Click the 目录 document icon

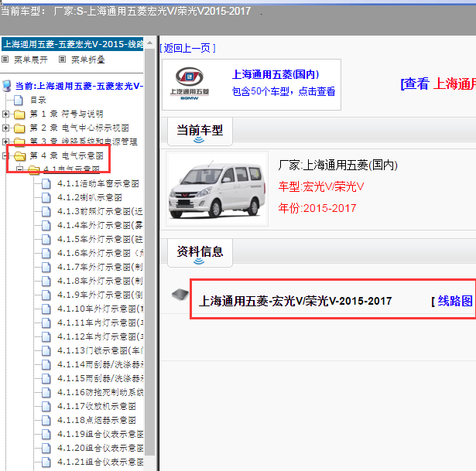(19, 100)
